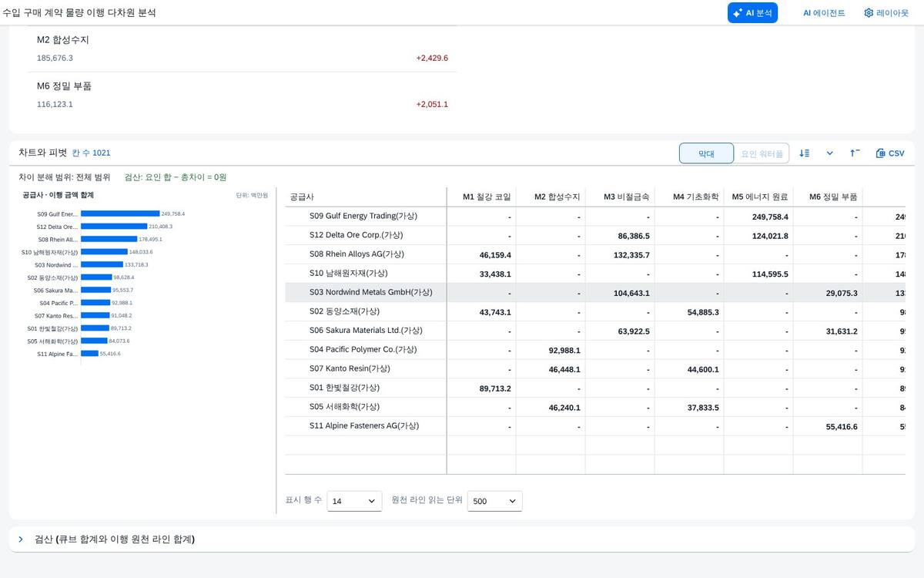This screenshot has width=924, height=578.
Task: Select the S10 남해원자재 row name
Action: (x=348, y=273)
